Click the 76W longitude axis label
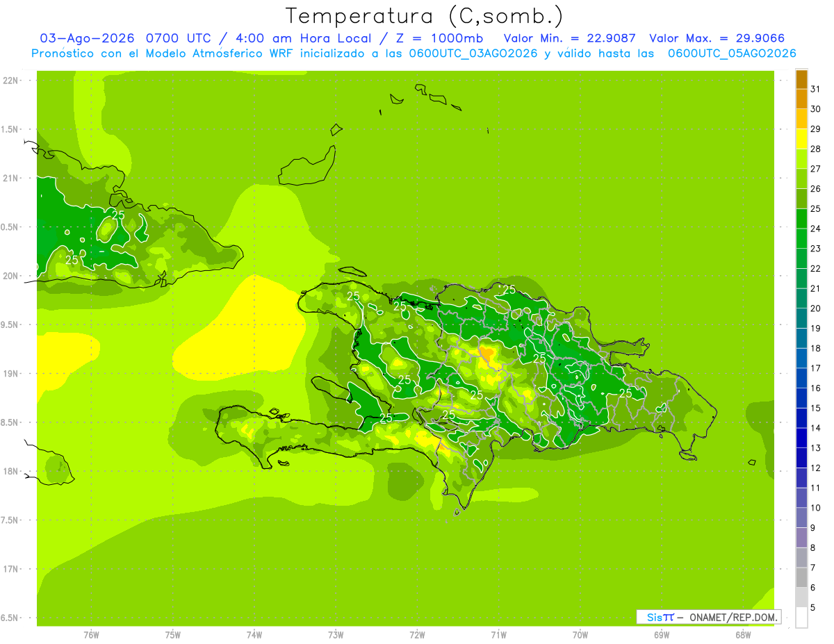Image resolution: width=834 pixels, height=644 pixels. 91,635
